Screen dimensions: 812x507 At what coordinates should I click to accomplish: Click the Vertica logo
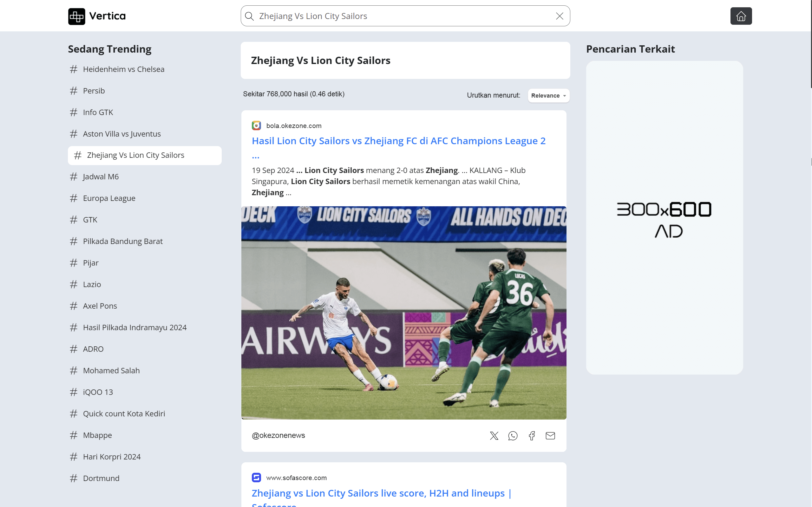coord(97,16)
